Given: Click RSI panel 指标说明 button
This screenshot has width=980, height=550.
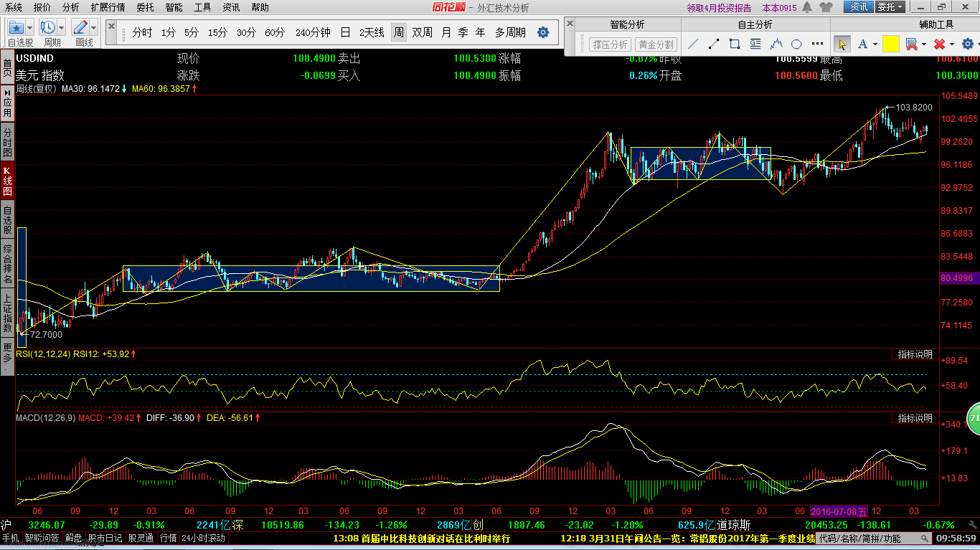Looking at the screenshot, I should coord(915,354).
